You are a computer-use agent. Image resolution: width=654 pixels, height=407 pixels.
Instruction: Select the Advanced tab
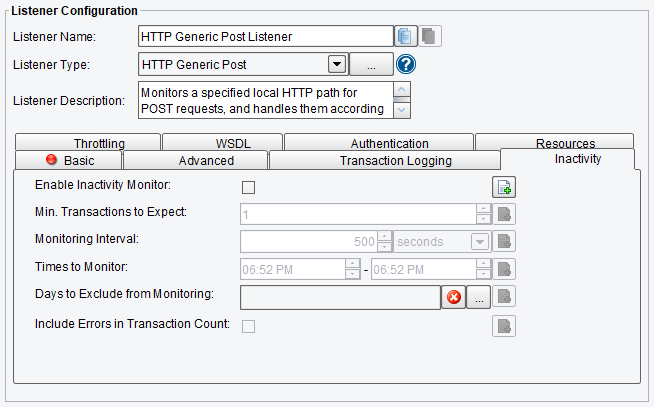[195, 161]
